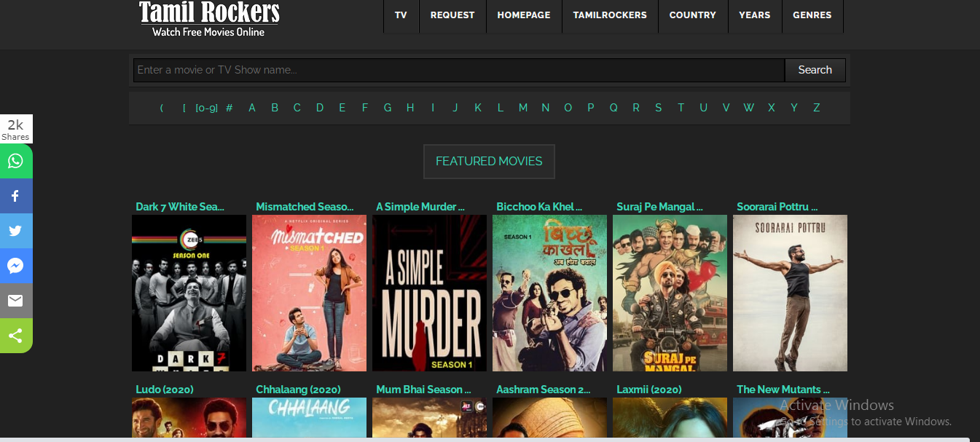The width and height of the screenshot is (980, 442).
Task: Open the green general share icon
Action: pyautogui.click(x=16, y=336)
